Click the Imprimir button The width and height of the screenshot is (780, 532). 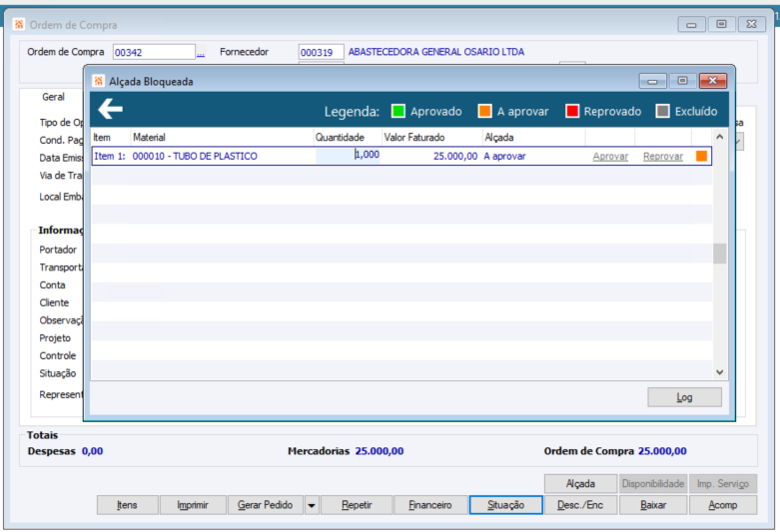pyautogui.click(x=193, y=505)
